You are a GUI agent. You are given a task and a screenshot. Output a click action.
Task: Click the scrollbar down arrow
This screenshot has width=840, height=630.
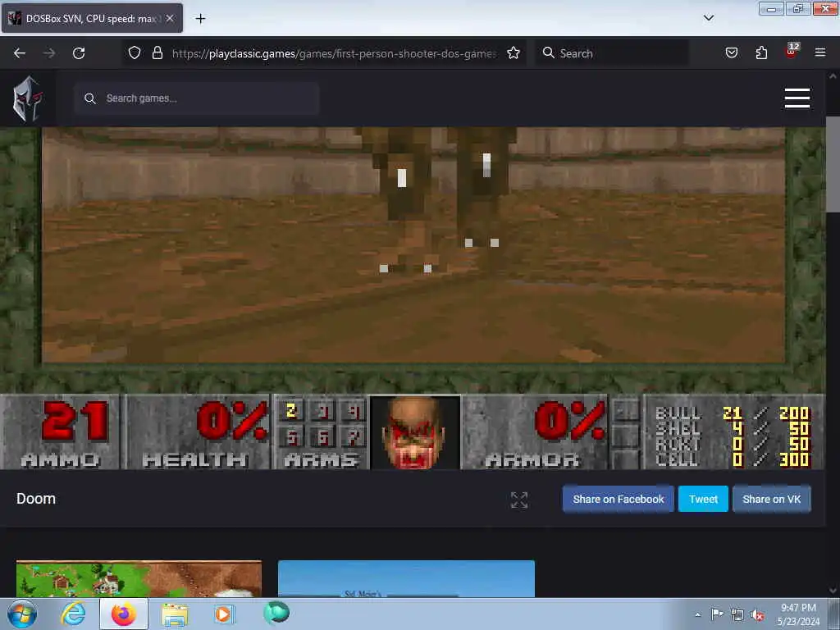coord(833,591)
